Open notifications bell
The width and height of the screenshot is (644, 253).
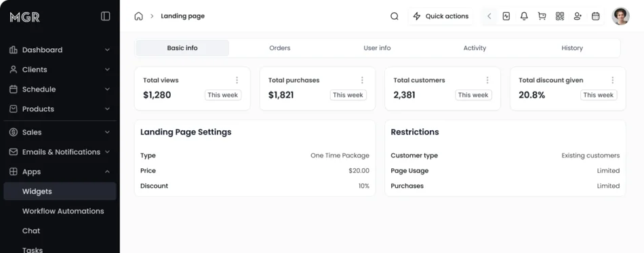[x=524, y=16]
